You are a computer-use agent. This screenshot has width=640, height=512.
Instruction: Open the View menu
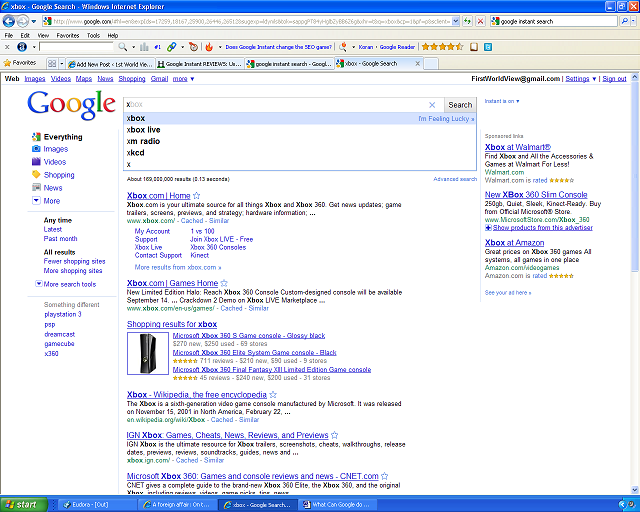43,36
